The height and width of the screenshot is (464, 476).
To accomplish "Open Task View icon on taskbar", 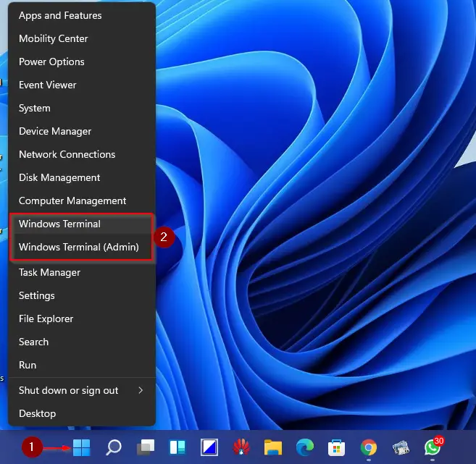I will [146, 447].
